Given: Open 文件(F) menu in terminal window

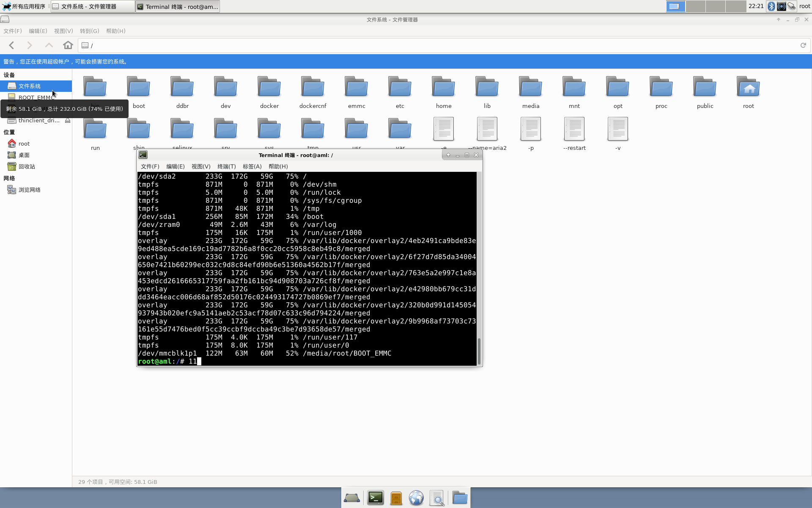Looking at the screenshot, I should [x=150, y=166].
